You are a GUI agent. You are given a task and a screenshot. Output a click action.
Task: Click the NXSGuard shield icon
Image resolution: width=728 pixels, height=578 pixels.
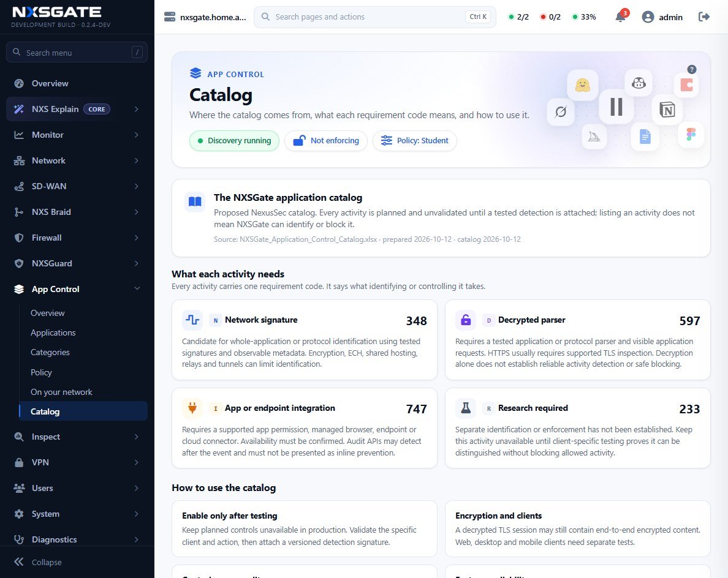[19, 263]
